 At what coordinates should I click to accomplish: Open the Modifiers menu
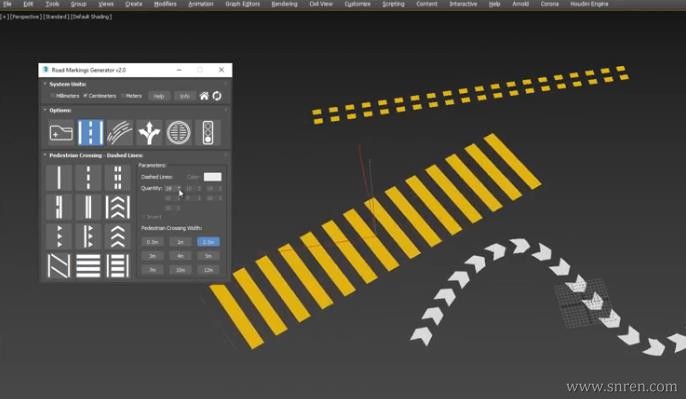point(165,4)
